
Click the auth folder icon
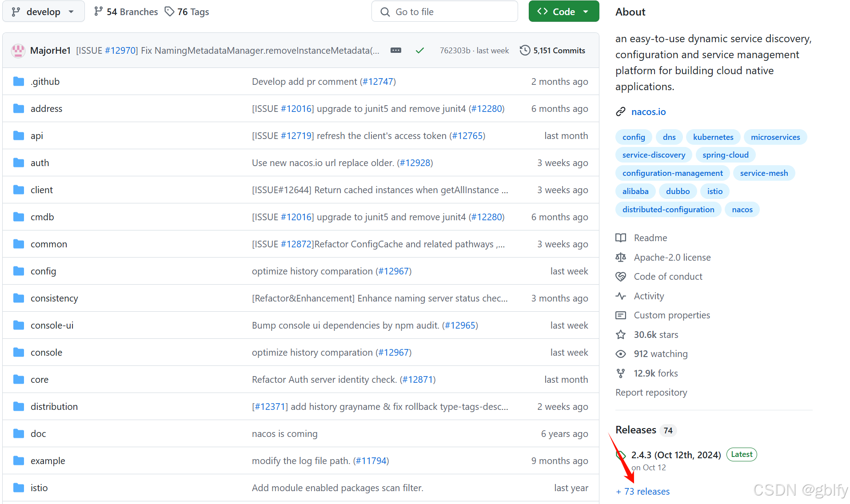[19, 163]
